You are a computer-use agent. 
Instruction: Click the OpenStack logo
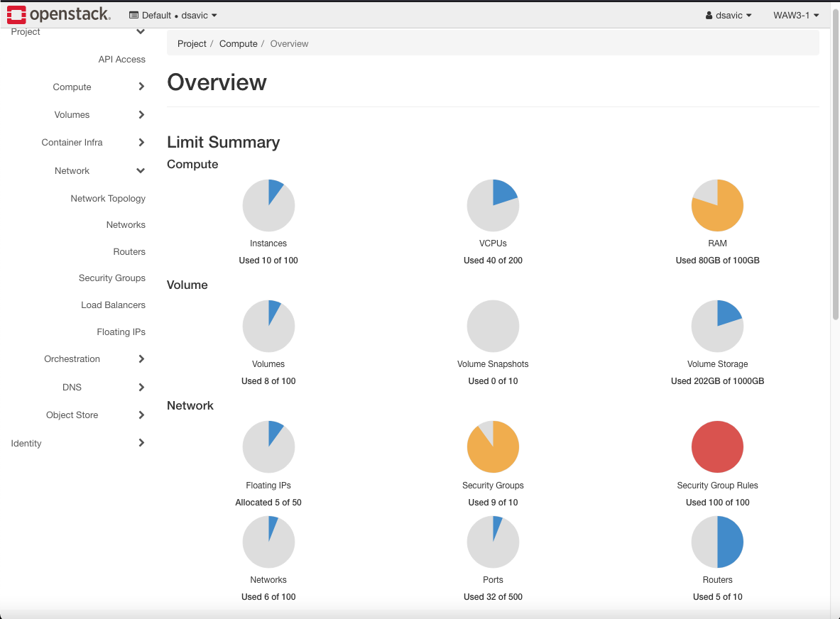(x=59, y=14)
